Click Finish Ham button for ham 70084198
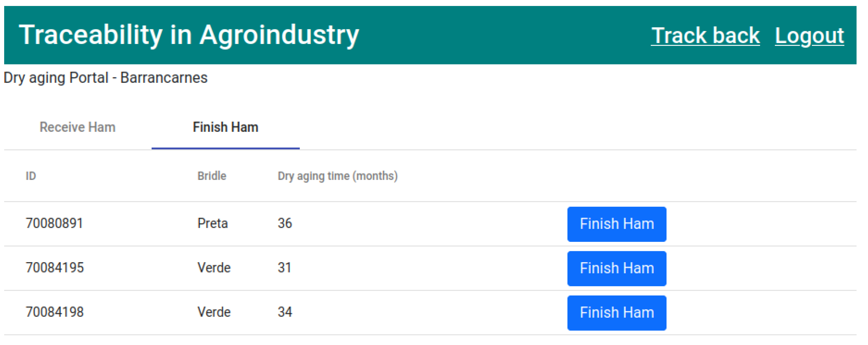The width and height of the screenshot is (868, 345). 616,313
